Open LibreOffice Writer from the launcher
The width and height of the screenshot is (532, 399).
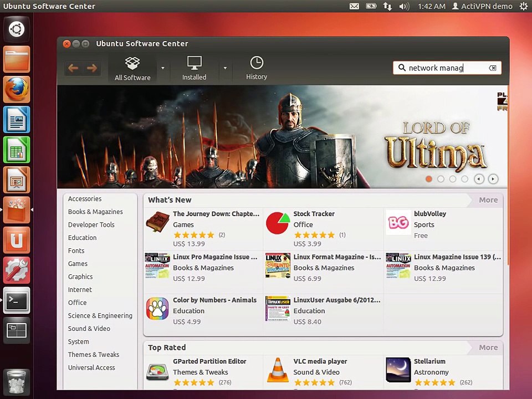click(17, 120)
